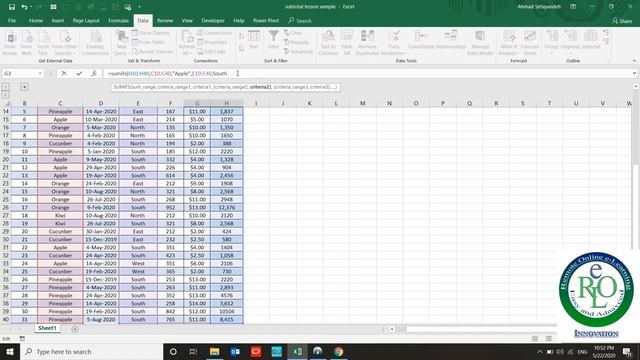Click the Sort Z to A icon
Screen dimensions: 640x360
tap(241, 48)
